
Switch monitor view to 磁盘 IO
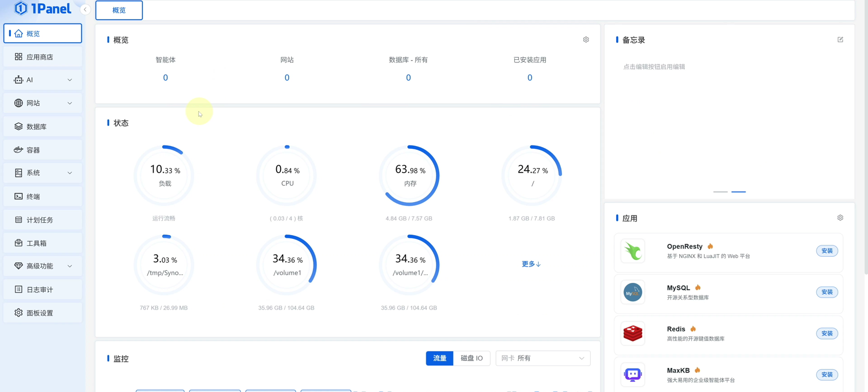tap(471, 358)
